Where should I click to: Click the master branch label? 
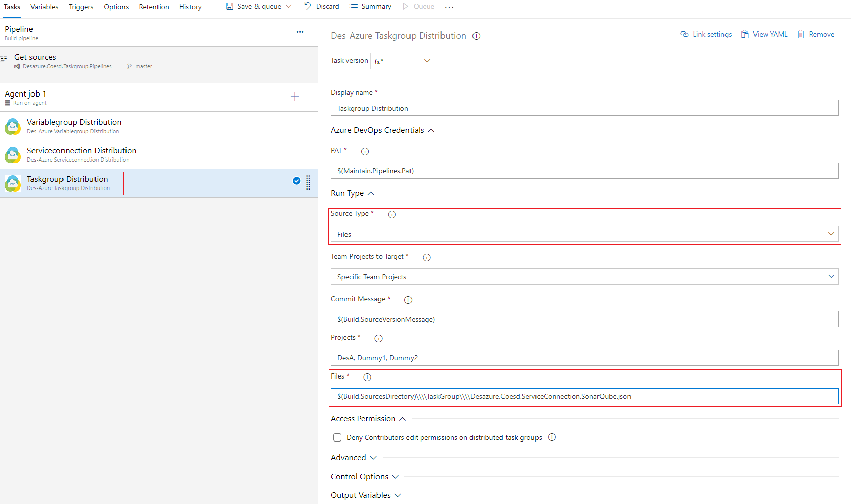144,66
